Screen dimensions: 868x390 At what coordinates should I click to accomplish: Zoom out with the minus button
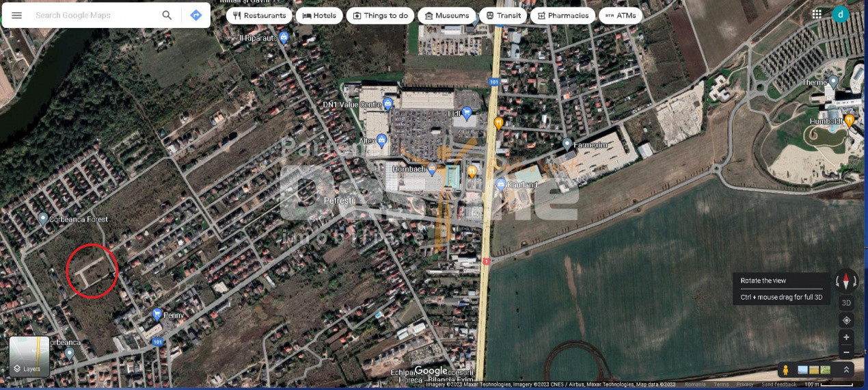click(x=846, y=352)
